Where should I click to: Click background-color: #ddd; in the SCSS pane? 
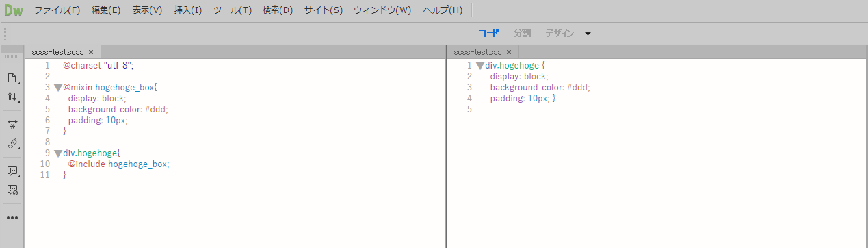point(118,109)
